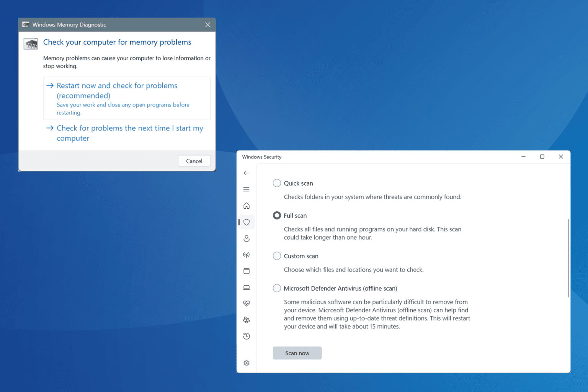Click the Full scan description text
The image size is (588, 392).
coord(372,233)
